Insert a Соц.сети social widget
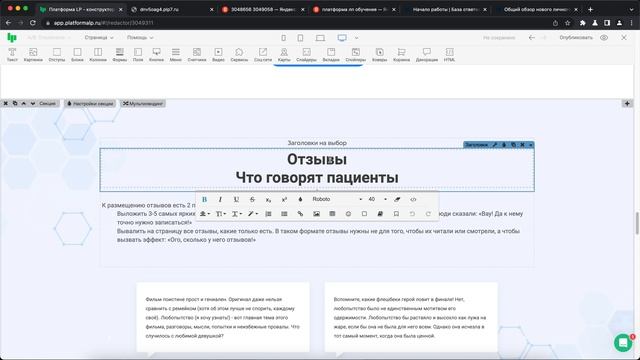This screenshot has width=640, height=360. 263,55
